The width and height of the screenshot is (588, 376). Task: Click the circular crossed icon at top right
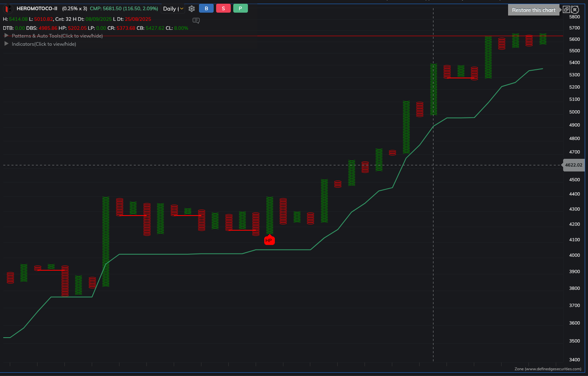click(x=575, y=9)
